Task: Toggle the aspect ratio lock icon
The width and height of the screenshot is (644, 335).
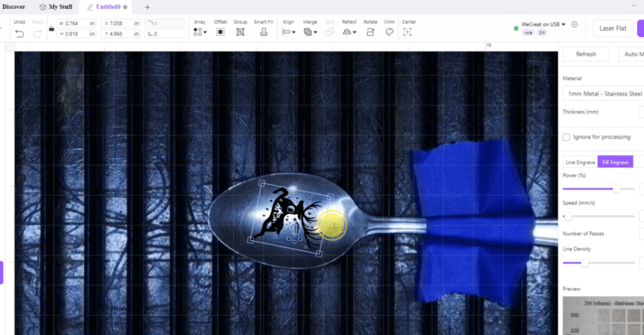Action: click(x=51, y=28)
